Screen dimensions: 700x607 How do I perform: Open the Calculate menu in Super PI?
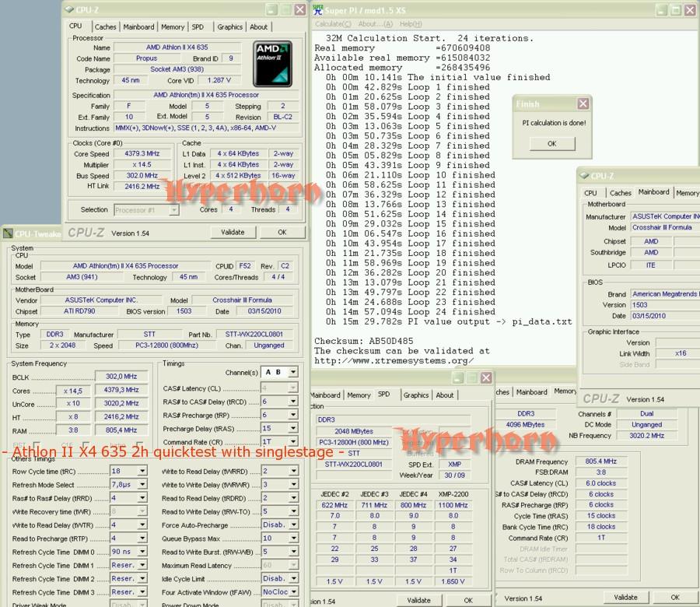coord(333,23)
